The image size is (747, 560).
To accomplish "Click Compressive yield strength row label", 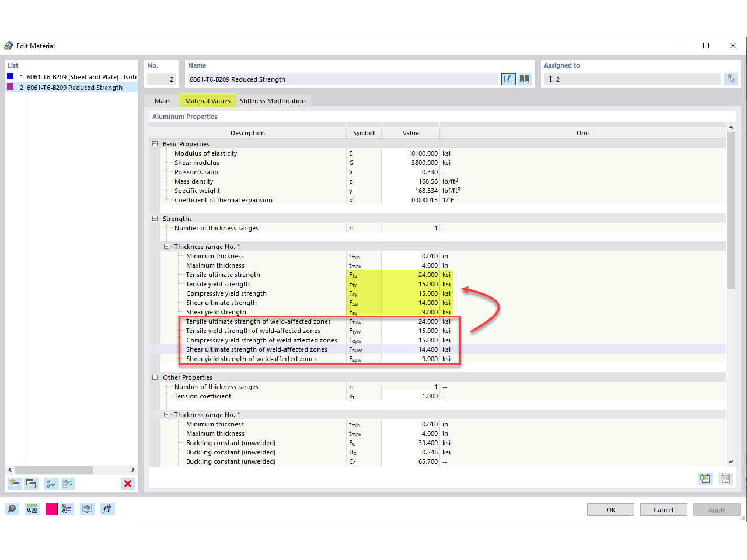I will click(x=226, y=293).
